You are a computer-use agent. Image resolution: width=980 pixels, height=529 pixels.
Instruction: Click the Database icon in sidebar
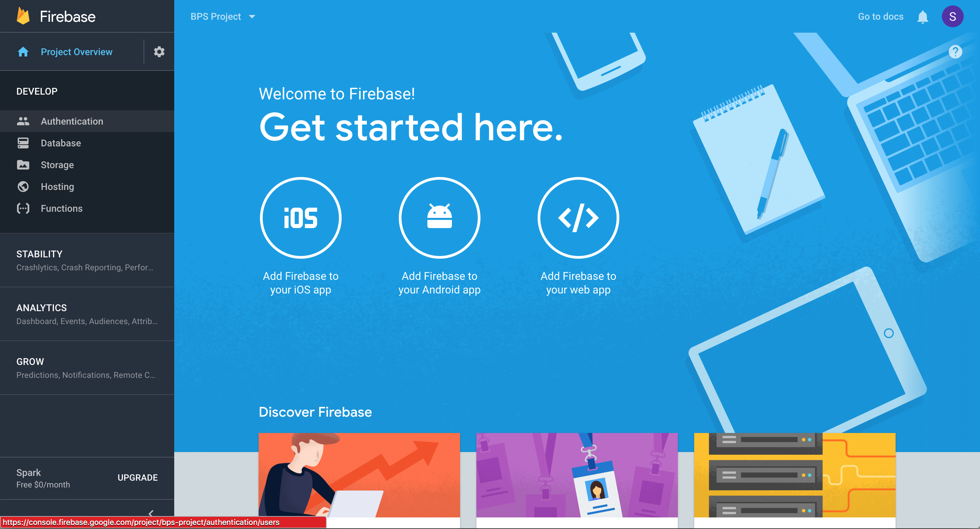(x=23, y=143)
